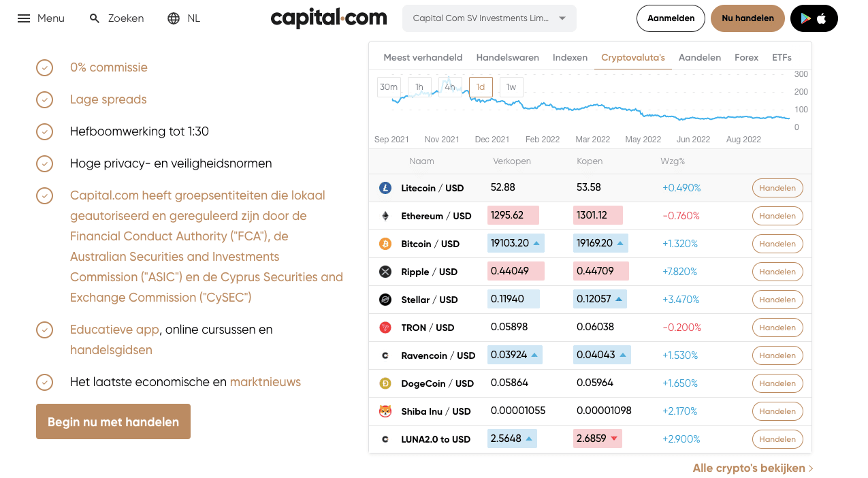This screenshot has width=868, height=478.
Task: Click the Begin nu met handelen button
Action: point(113,421)
